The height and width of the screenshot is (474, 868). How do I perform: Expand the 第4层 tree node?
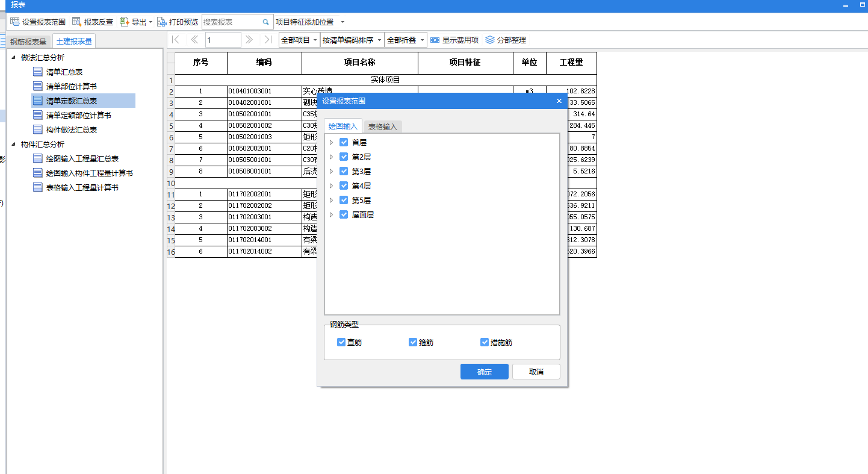pyautogui.click(x=331, y=186)
